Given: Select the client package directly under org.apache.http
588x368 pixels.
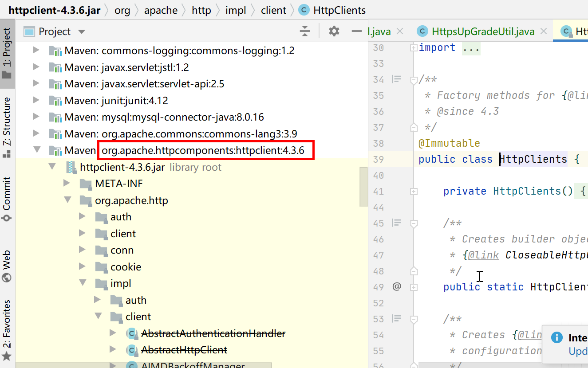Looking at the screenshot, I should pos(123,234).
